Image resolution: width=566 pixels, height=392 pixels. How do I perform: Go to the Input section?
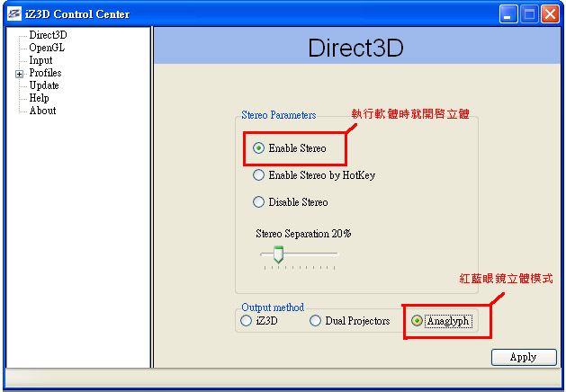point(40,60)
